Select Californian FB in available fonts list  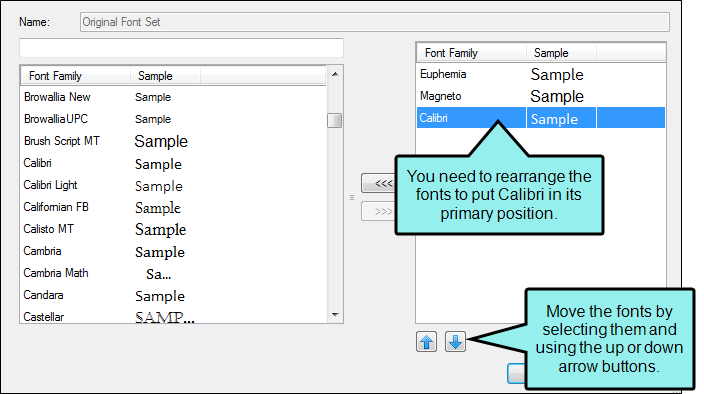pyautogui.click(x=173, y=207)
